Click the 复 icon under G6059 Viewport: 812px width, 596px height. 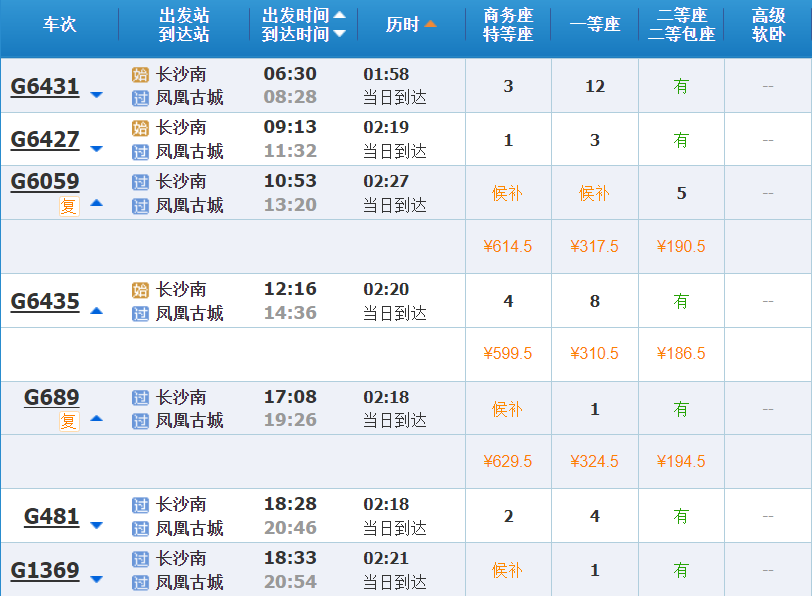(68, 206)
